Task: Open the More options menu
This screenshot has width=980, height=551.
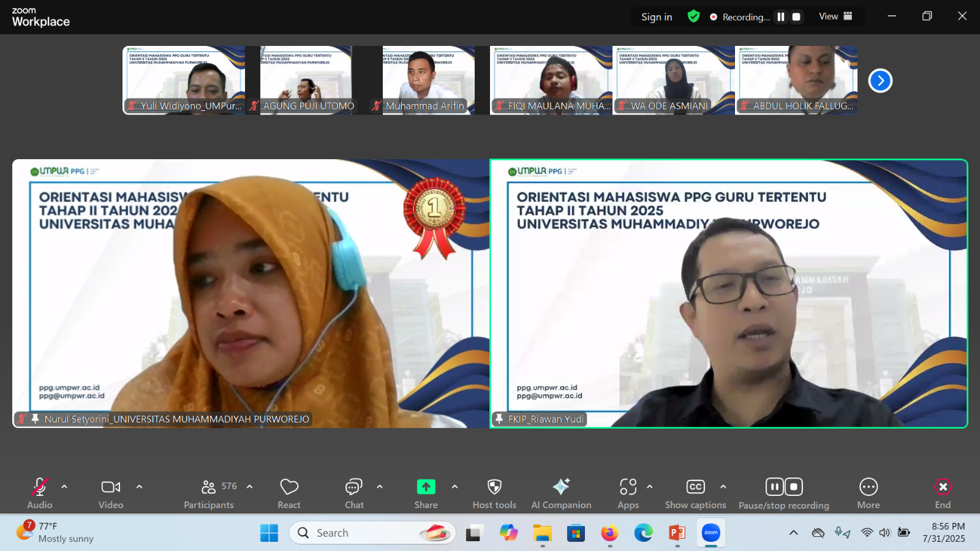Action: point(869,493)
